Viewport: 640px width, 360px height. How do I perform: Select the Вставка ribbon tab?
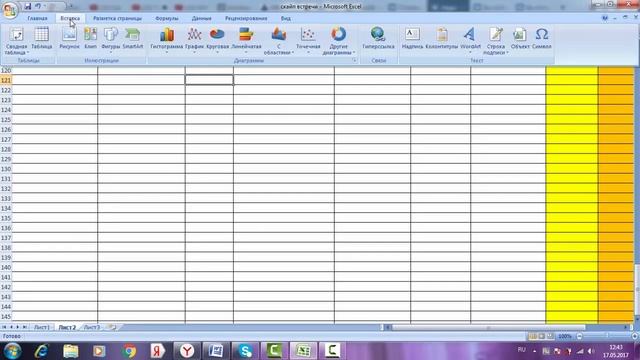point(70,18)
